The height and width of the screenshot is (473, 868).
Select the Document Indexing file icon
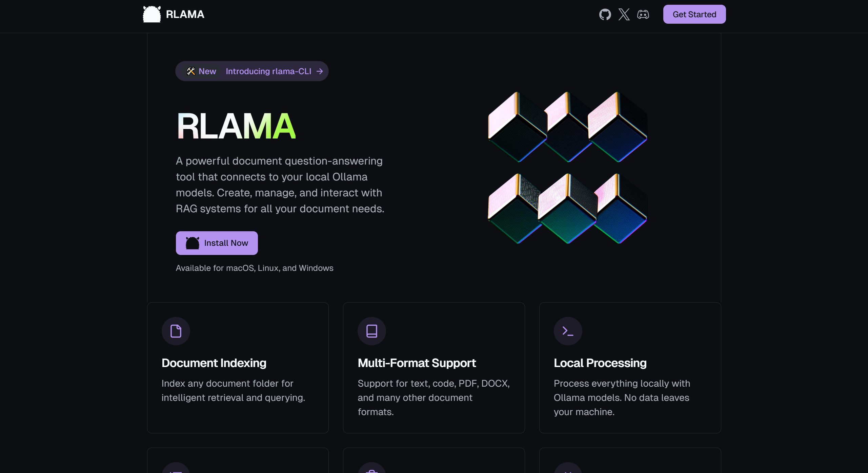(176, 331)
